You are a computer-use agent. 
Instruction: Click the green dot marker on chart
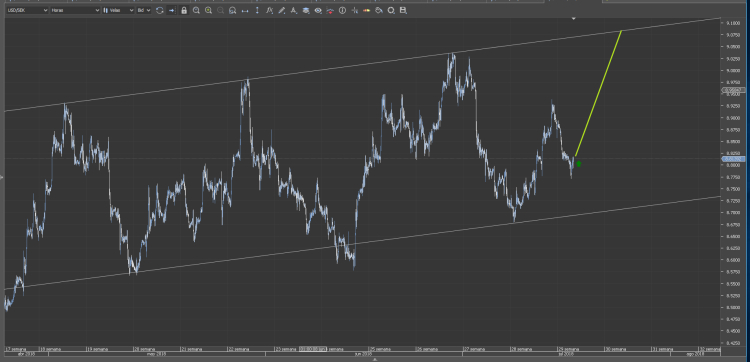[x=579, y=164]
